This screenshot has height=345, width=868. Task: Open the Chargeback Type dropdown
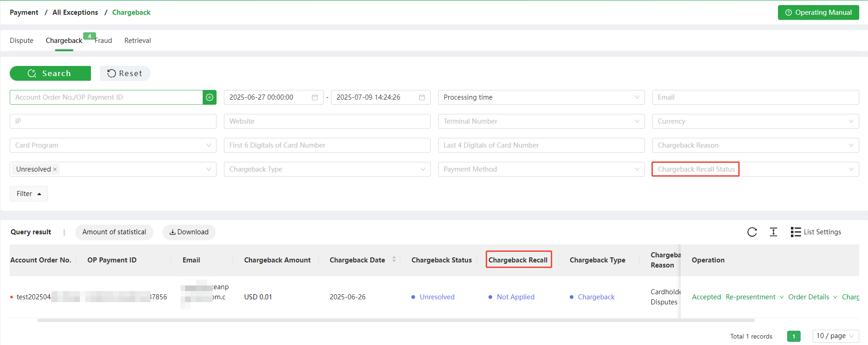[x=327, y=169]
